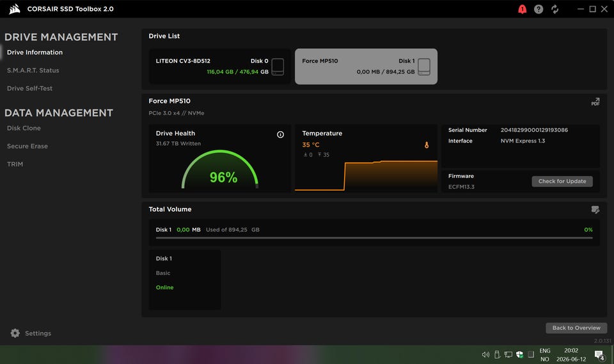This screenshot has height=364, width=614.
Task: Open Settings in the sidebar
Action: pyautogui.click(x=38, y=333)
